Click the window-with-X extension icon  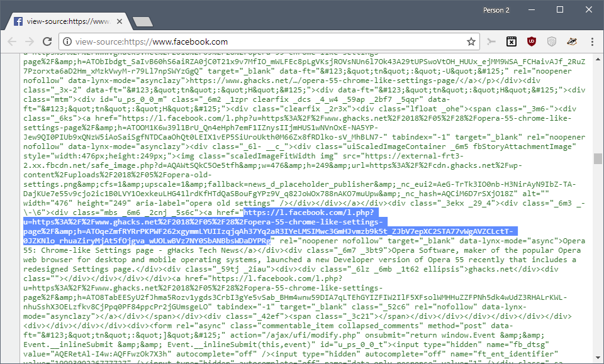click(x=511, y=41)
